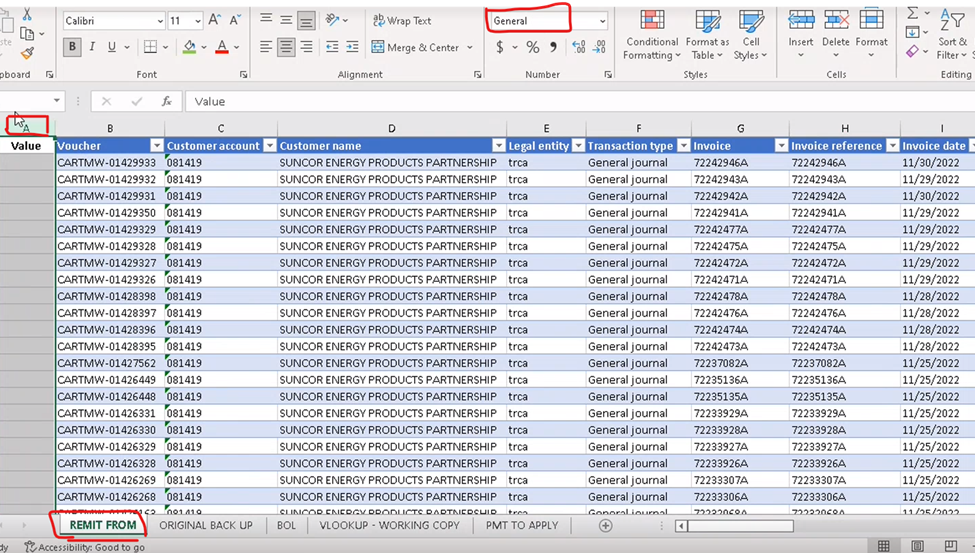Click the Borders icon
Screen dimensions: 975x553
pos(150,47)
